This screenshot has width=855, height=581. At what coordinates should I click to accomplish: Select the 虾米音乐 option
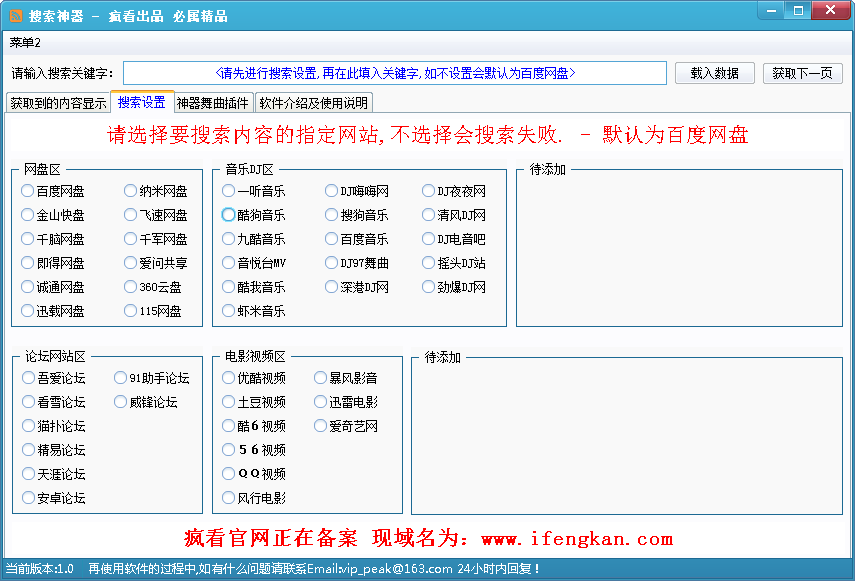tap(254, 311)
